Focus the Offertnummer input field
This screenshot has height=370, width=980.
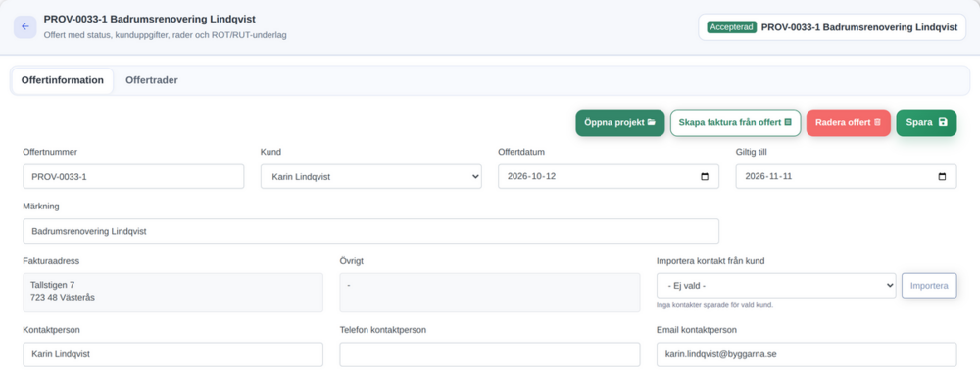(x=133, y=176)
